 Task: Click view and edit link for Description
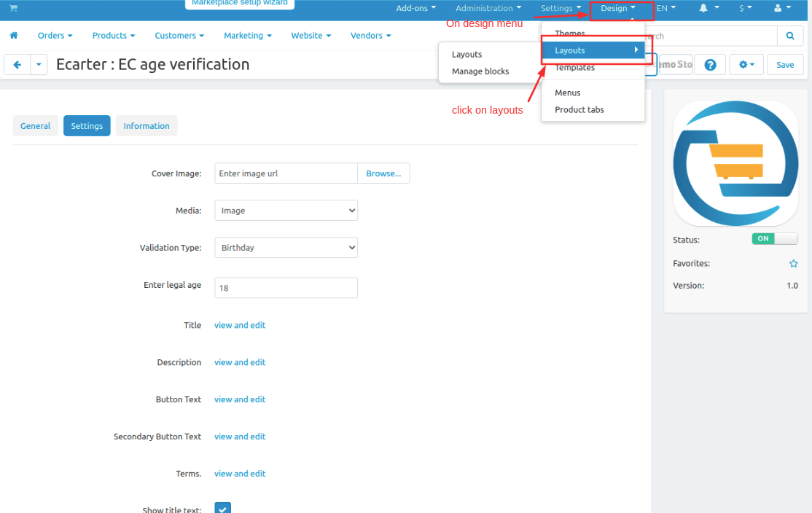[240, 362]
